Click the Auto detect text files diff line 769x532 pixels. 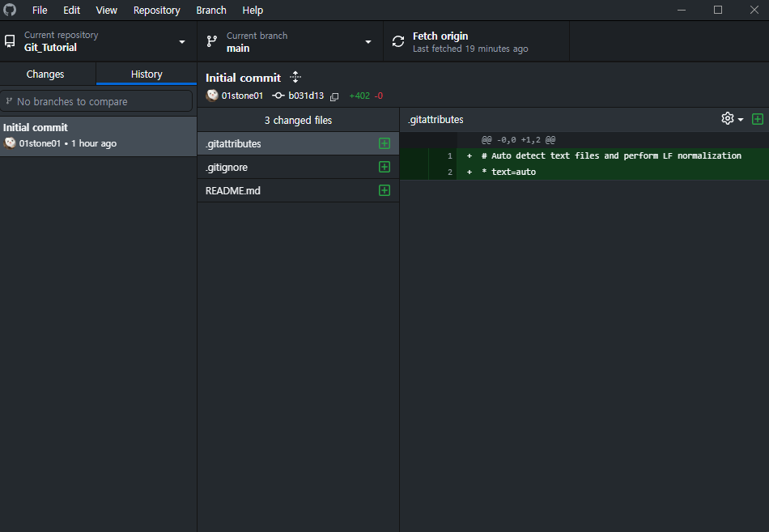(611, 155)
